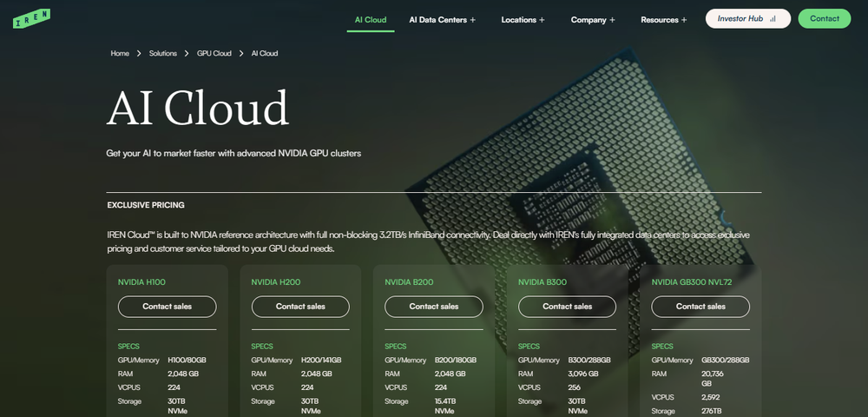Click the NVIDIA H100 card title
Viewport: 868px width, 417px height.
[x=141, y=281]
